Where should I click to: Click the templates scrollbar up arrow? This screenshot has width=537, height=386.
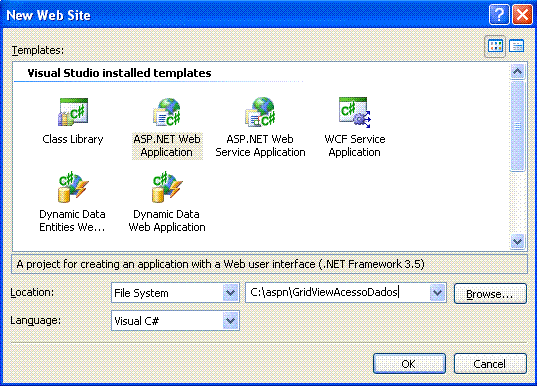(x=517, y=72)
